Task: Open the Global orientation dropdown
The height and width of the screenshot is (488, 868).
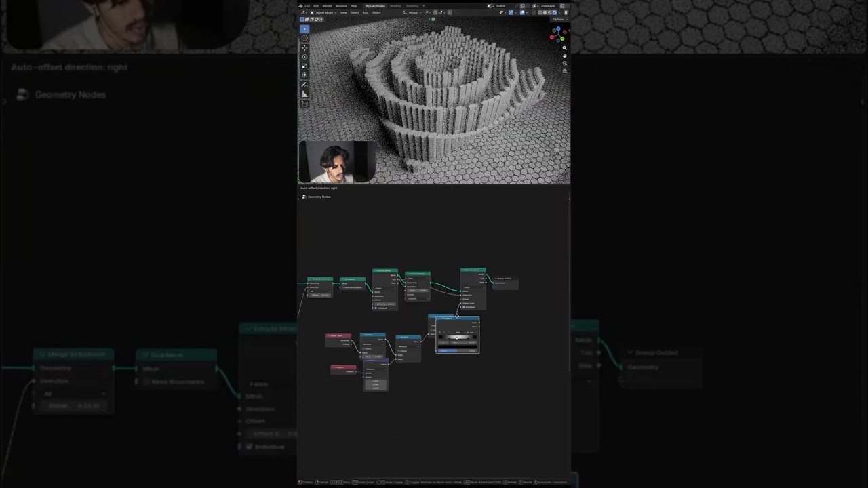Action: pos(413,12)
